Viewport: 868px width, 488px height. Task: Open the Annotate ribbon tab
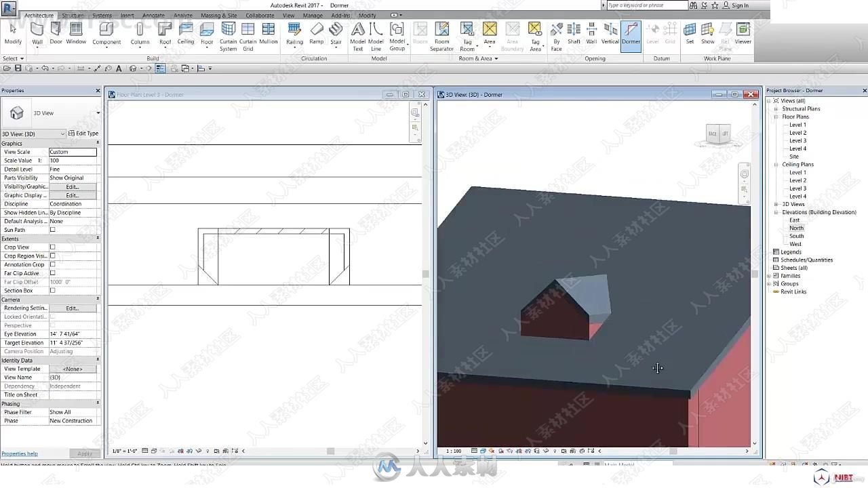tap(153, 15)
